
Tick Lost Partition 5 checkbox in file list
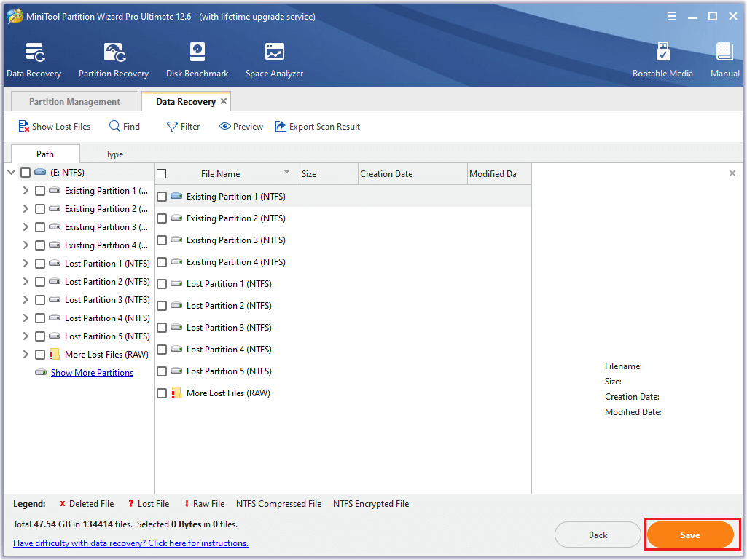[x=162, y=371]
